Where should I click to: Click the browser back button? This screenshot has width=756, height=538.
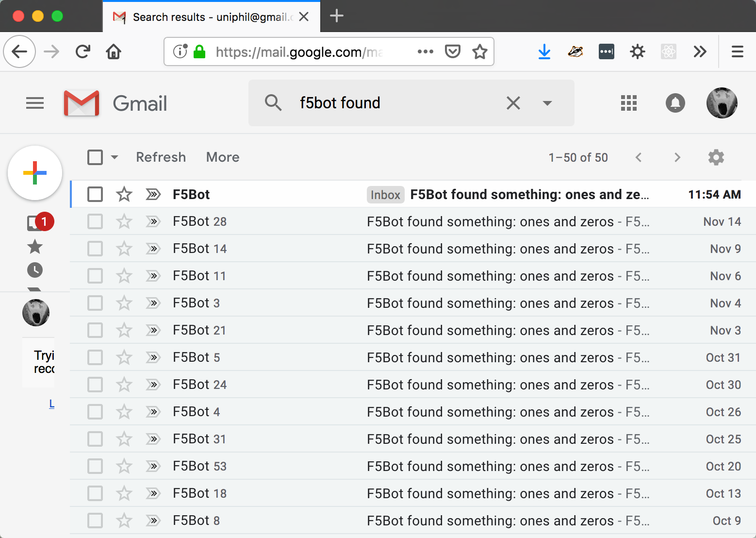(x=19, y=51)
